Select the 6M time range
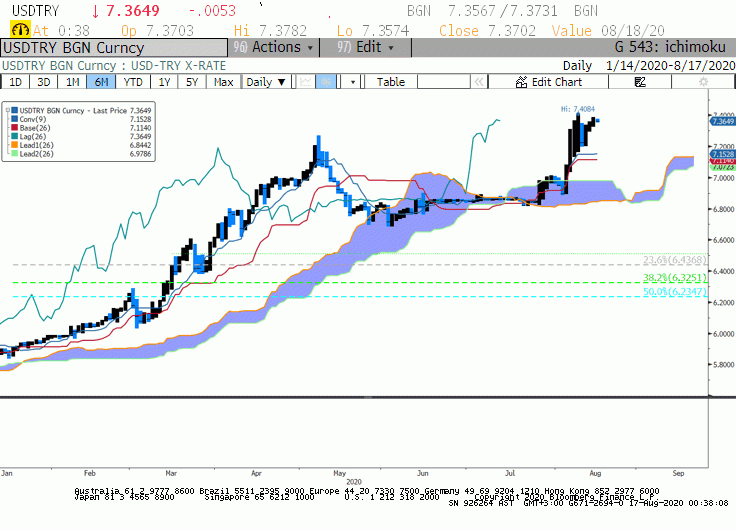Screen dimensions: 736x530 coord(101,82)
